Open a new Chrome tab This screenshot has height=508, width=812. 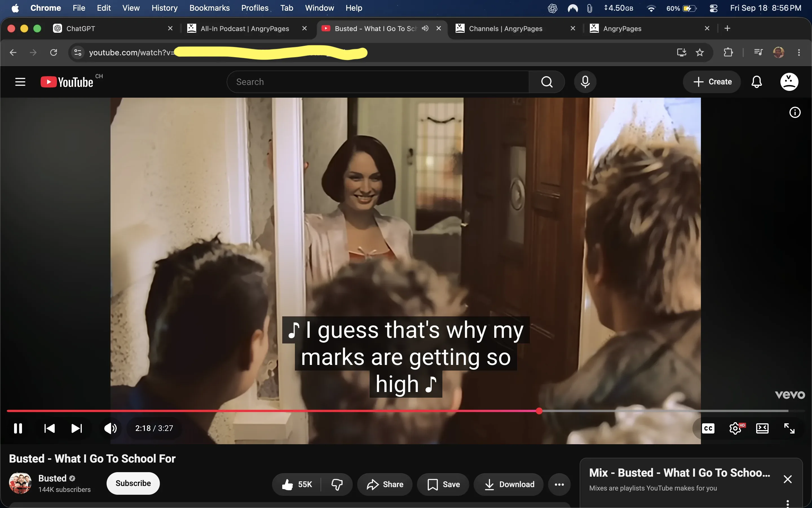727,29
